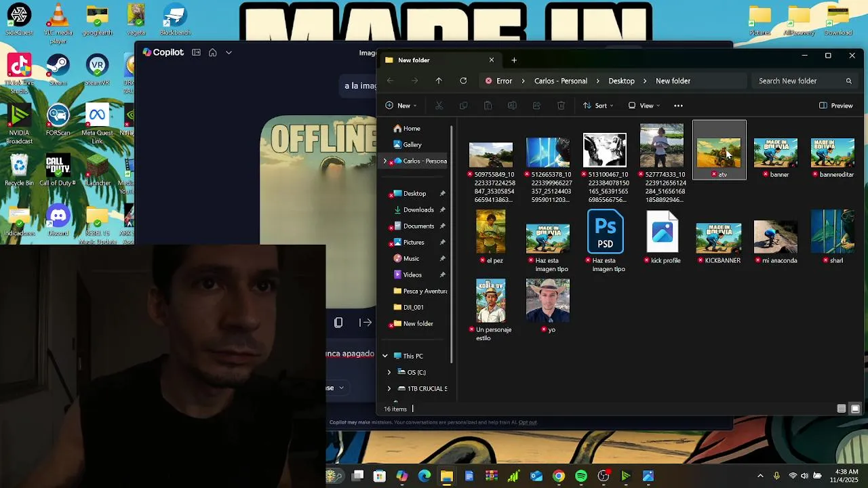Add a new Explorer tab
The image size is (868, 488).
514,60
